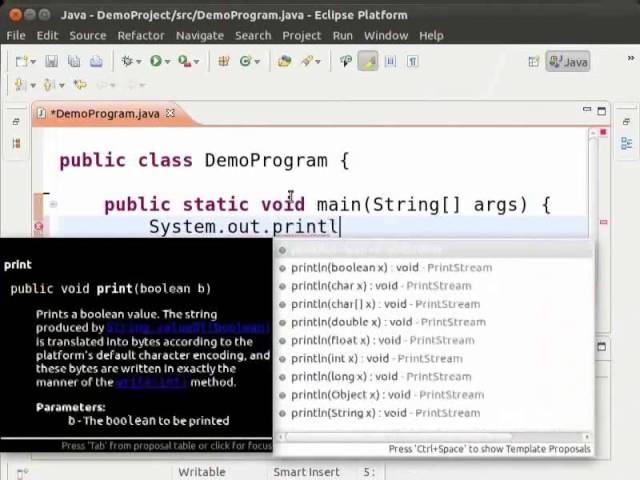Click the right sidebar Restore icon
Screen dimensions: 640x480
coord(627,122)
